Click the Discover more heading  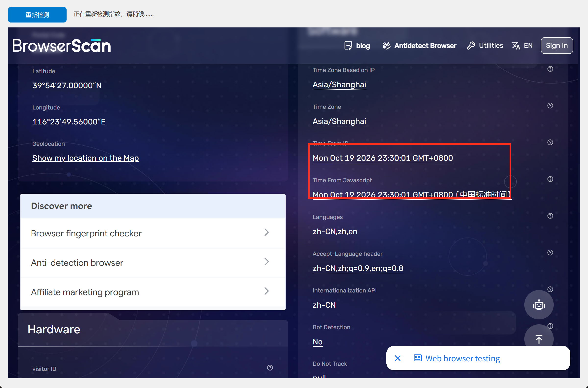pos(61,206)
